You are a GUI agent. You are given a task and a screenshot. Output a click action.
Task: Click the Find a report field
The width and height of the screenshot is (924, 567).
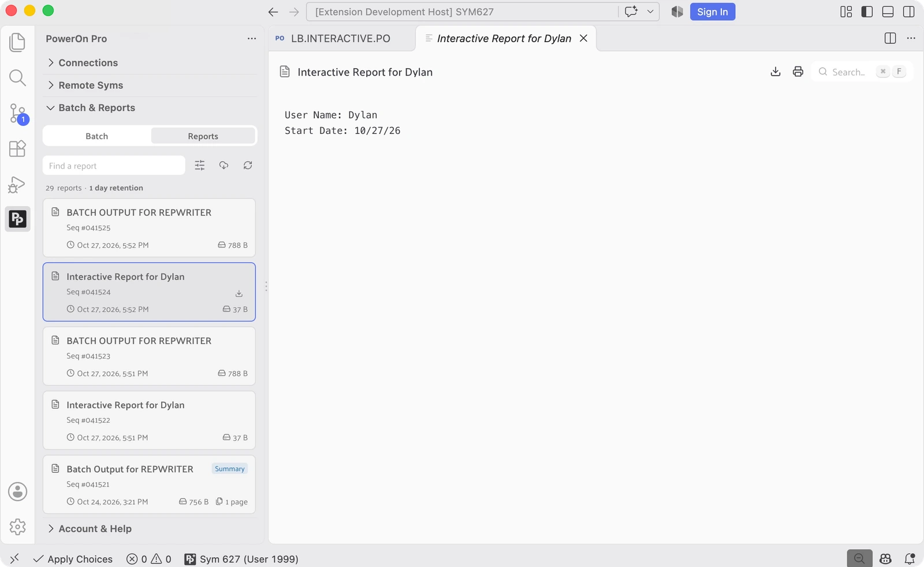point(114,166)
